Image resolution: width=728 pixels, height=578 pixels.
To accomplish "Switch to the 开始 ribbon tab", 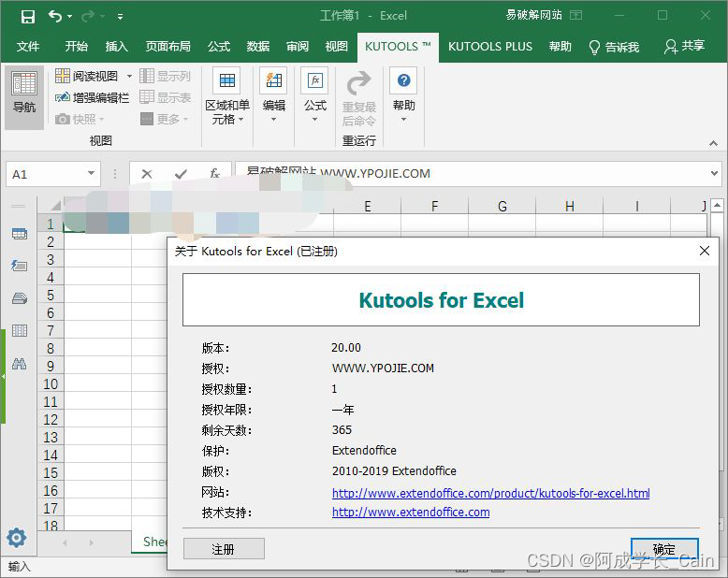I will (x=76, y=47).
